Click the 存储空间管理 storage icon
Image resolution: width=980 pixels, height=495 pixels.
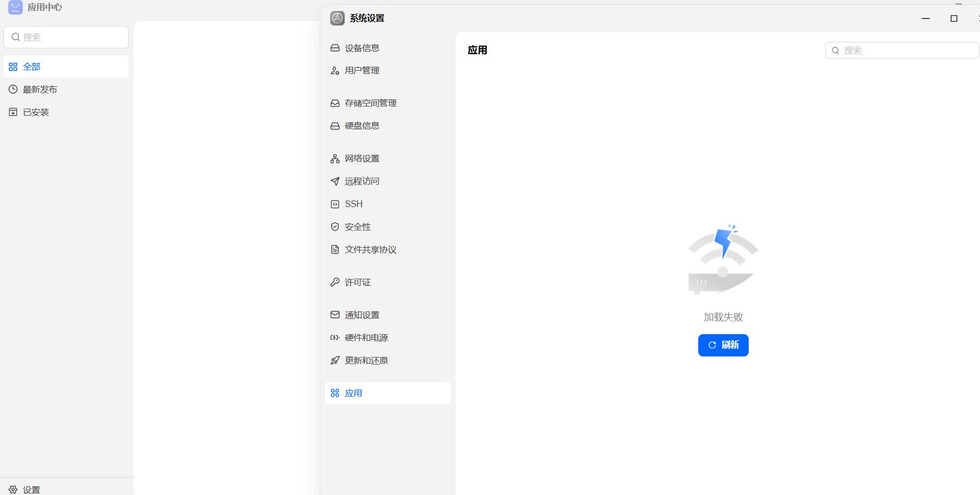tap(335, 103)
